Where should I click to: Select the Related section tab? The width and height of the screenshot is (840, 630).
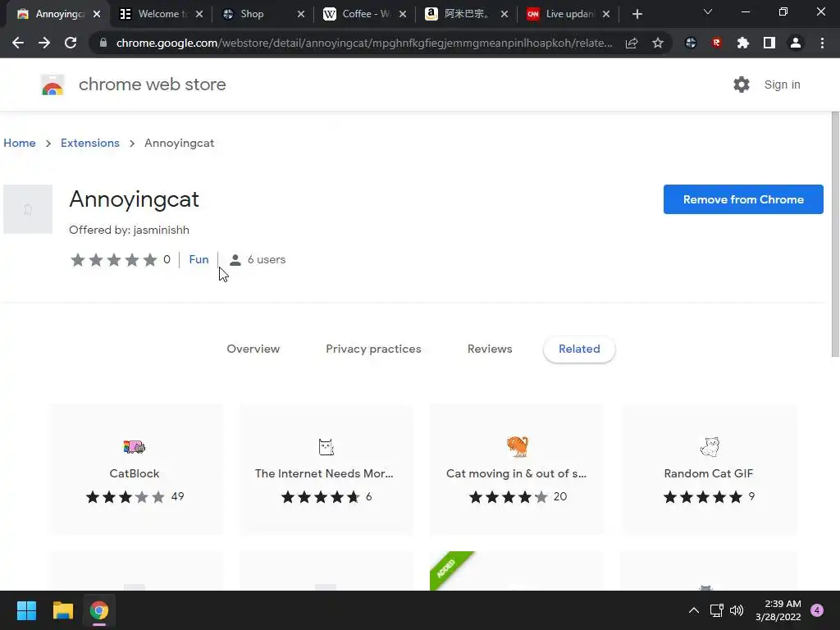[x=579, y=349]
